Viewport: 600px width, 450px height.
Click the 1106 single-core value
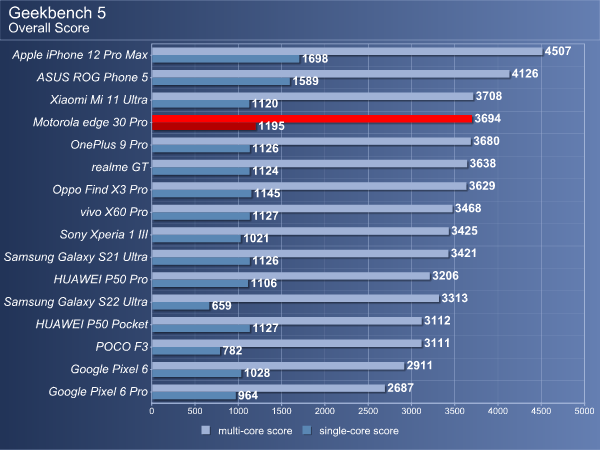(x=264, y=284)
